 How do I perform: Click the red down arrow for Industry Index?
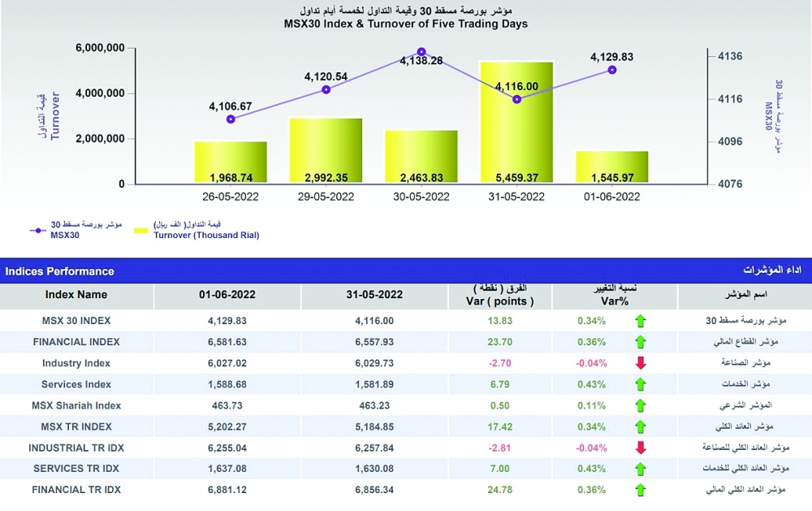(x=641, y=363)
